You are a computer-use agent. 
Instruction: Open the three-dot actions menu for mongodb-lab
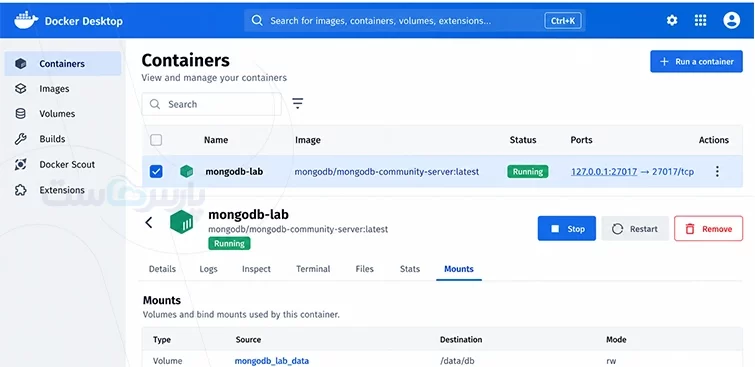717,171
